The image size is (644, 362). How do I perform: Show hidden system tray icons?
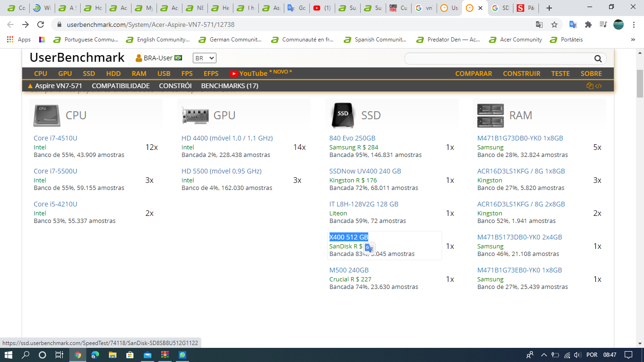(x=544, y=355)
